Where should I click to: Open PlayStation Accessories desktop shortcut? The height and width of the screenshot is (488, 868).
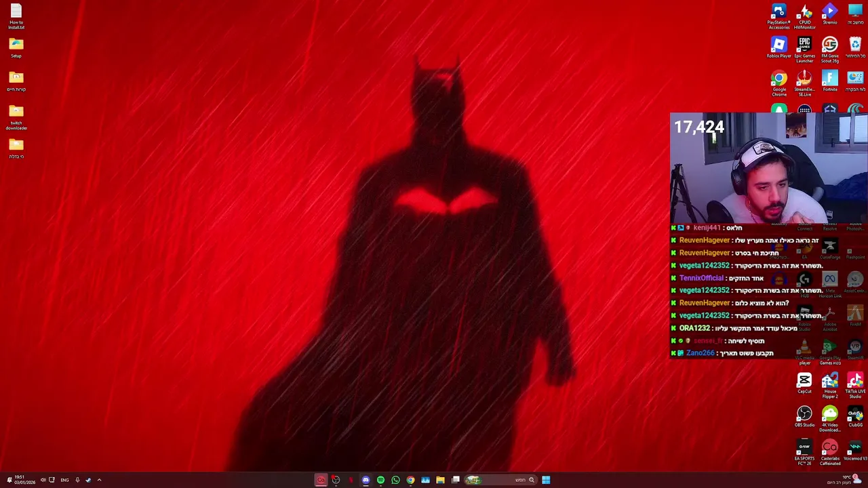point(778,16)
